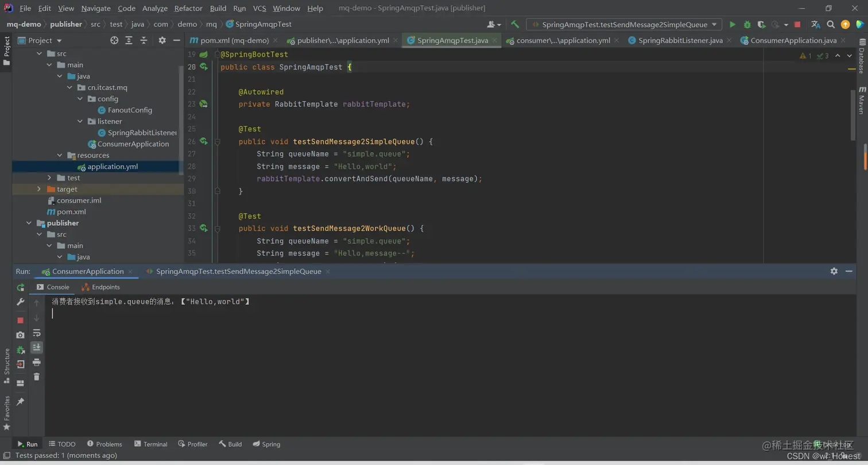The height and width of the screenshot is (465, 868).
Task: Build project with the hammer icon
Action: (x=515, y=25)
